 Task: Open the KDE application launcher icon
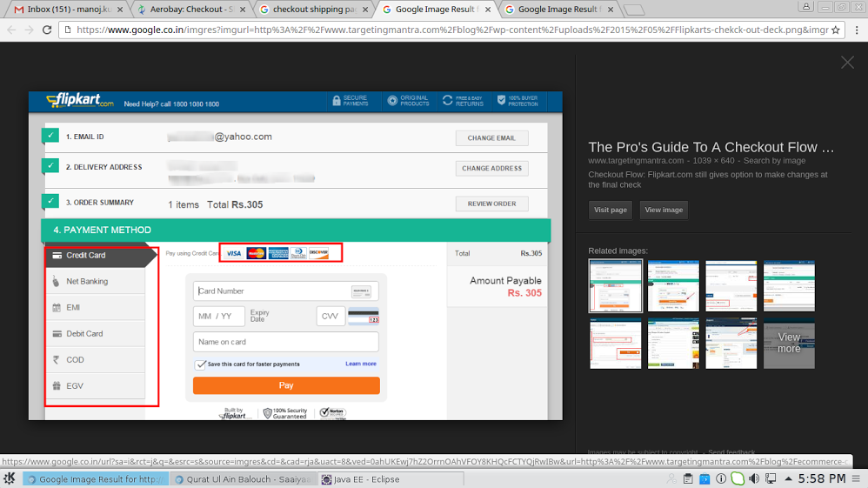click(10, 478)
